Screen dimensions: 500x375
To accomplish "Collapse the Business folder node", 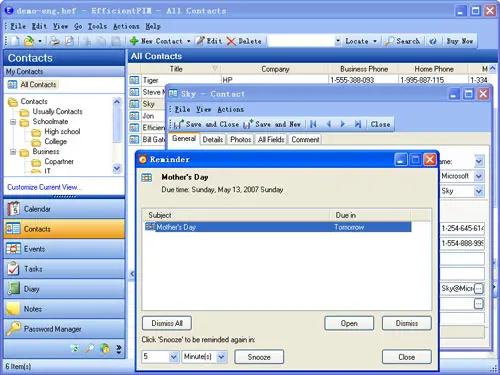I will pos(13,152).
